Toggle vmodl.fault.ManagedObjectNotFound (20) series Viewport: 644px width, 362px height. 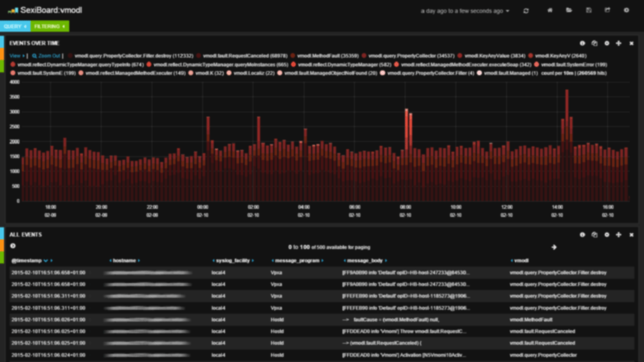[331, 73]
